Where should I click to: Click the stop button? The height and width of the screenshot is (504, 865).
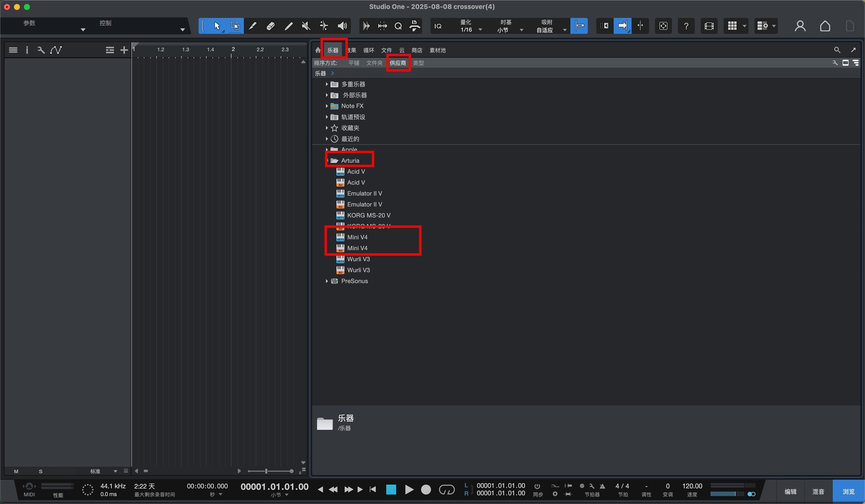tap(391, 490)
